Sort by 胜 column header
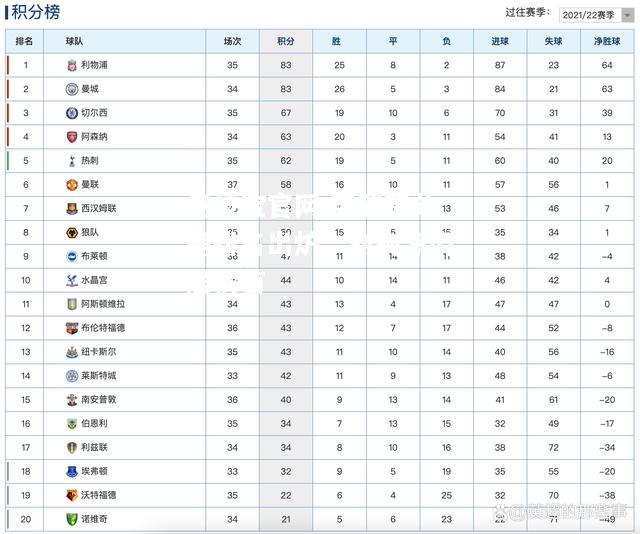Viewport: 640px width, 534px height. [x=336, y=41]
